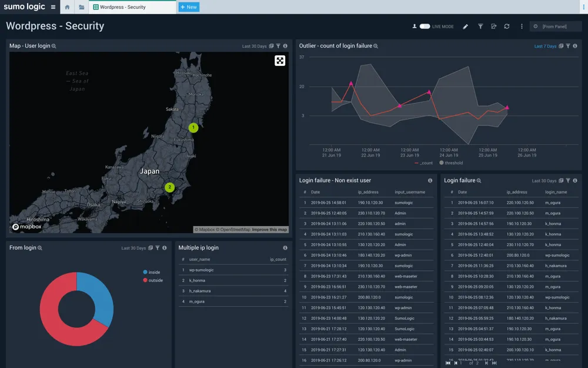Expand the map to fullscreen
Screen dimensions: 588x368
pyautogui.click(x=280, y=61)
